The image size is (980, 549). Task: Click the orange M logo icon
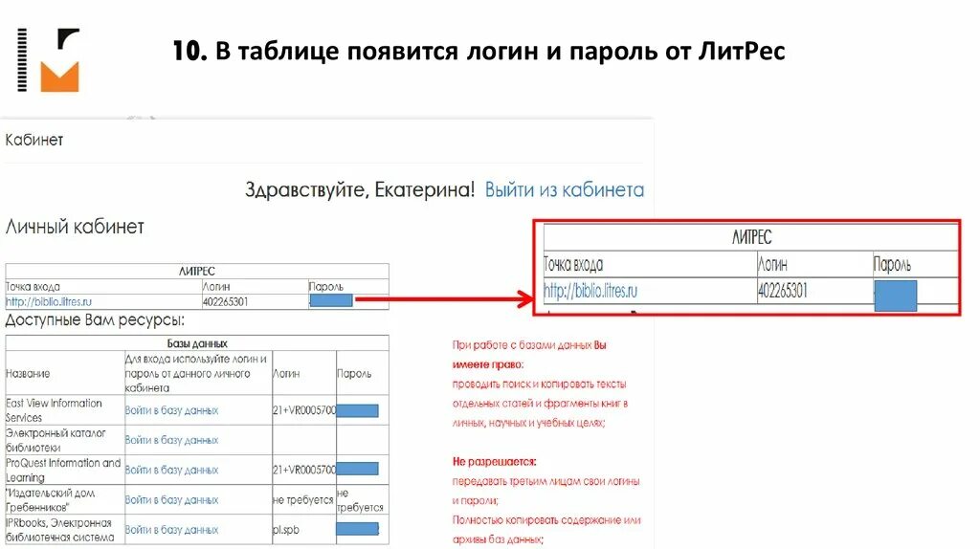[60, 77]
